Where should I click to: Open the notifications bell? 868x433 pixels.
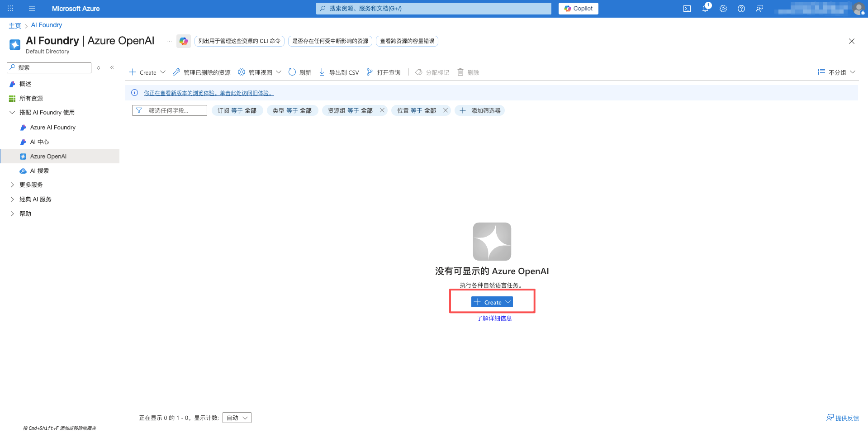(x=705, y=8)
